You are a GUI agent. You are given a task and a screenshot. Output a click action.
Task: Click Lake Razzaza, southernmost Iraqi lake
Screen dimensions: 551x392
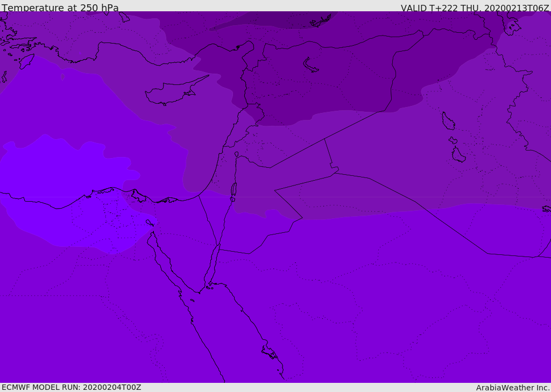[x=458, y=155]
